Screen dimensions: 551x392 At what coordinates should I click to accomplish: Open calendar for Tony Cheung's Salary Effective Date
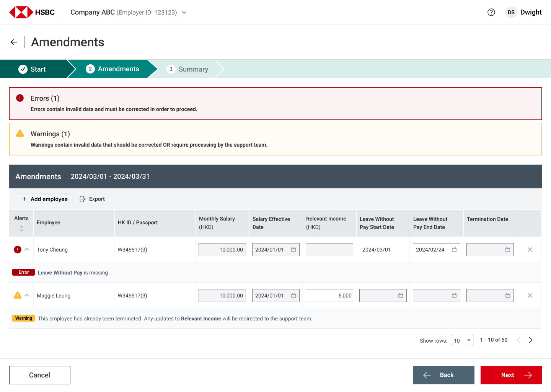point(293,250)
